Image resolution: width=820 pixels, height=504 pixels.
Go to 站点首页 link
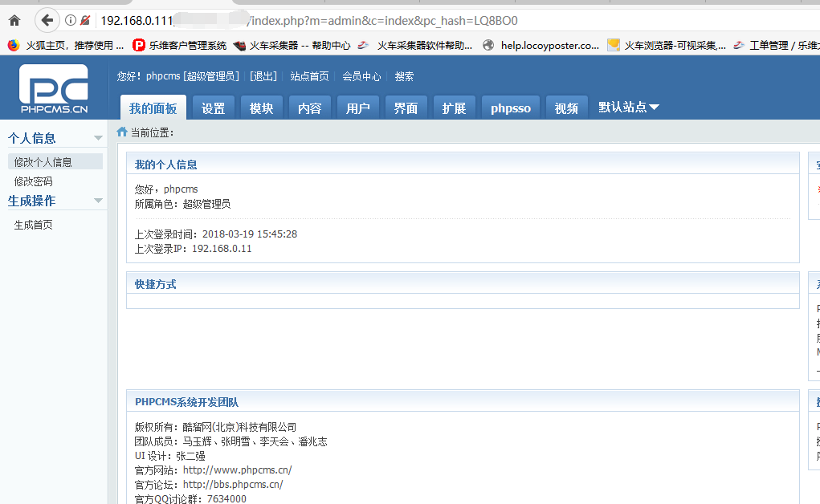tap(309, 76)
